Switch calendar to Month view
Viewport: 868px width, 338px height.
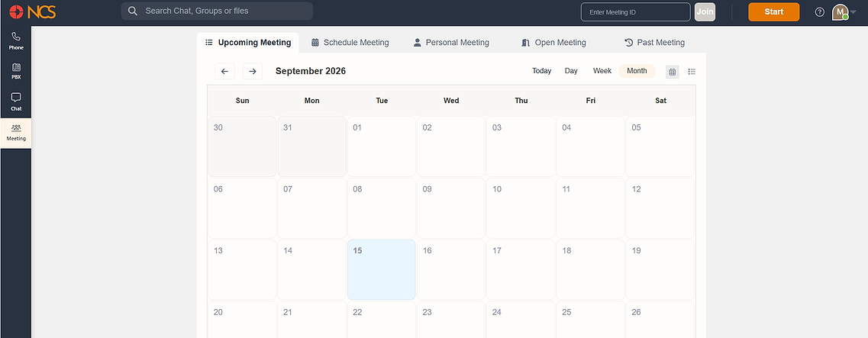tap(637, 71)
